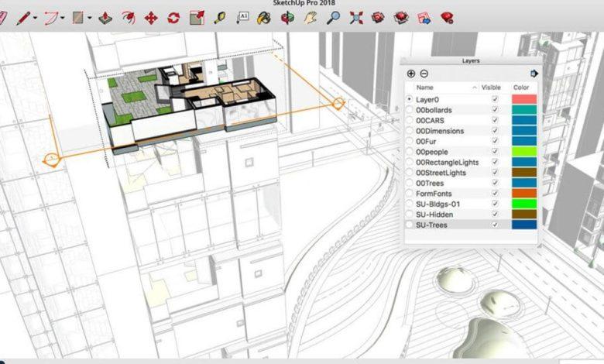Open the brown swatch for 00StreetLights
Image resolution: width=604 pixels, height=364 pixels.
(x=524, y=172)
